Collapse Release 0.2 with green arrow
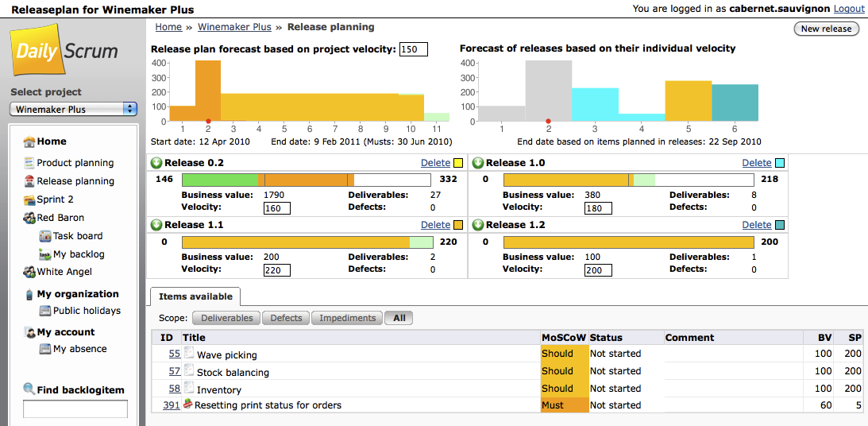 (156, 163)
